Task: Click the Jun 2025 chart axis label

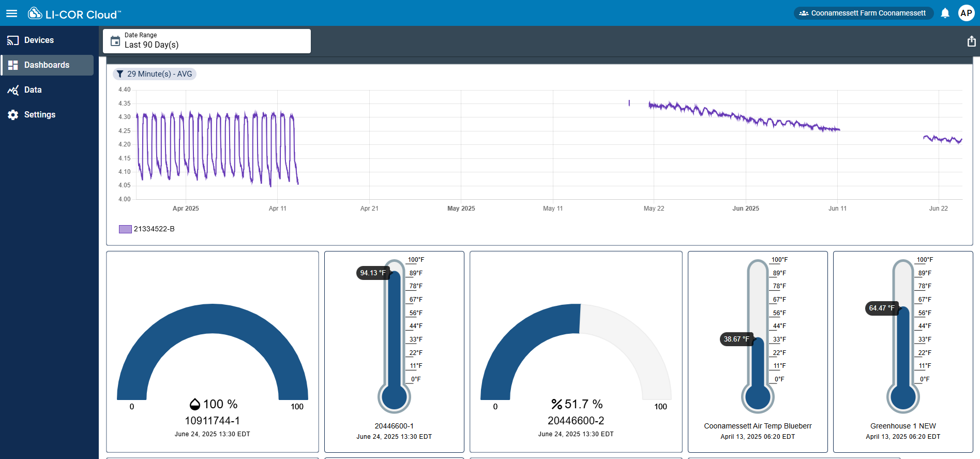Action: pos(745,209)
